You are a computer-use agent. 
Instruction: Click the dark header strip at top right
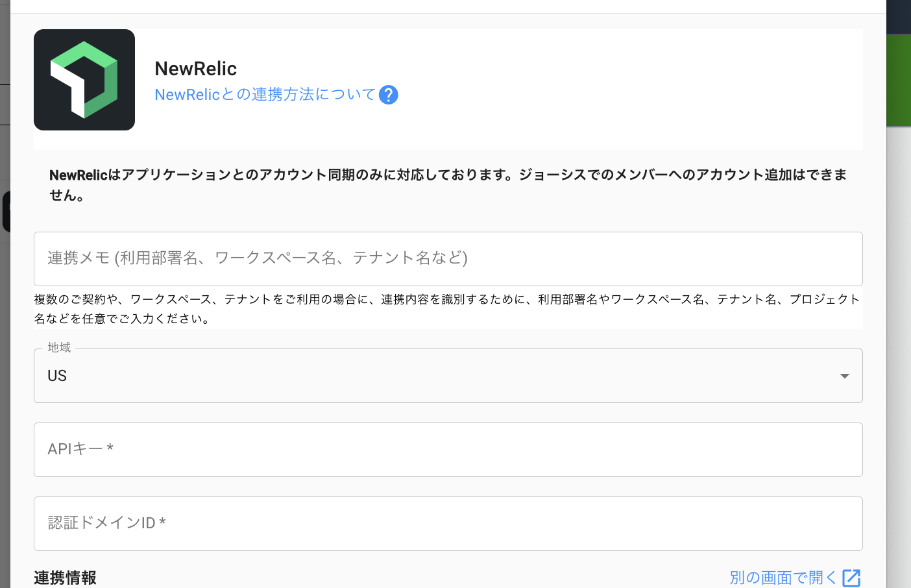pyautogui.click(x=899, y=16)
